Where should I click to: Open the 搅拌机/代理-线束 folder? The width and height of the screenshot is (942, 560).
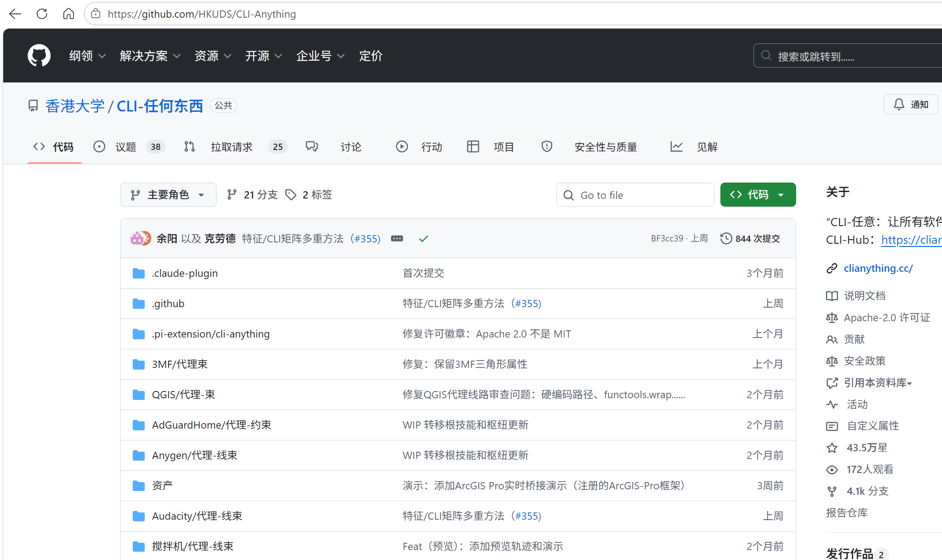193,546
